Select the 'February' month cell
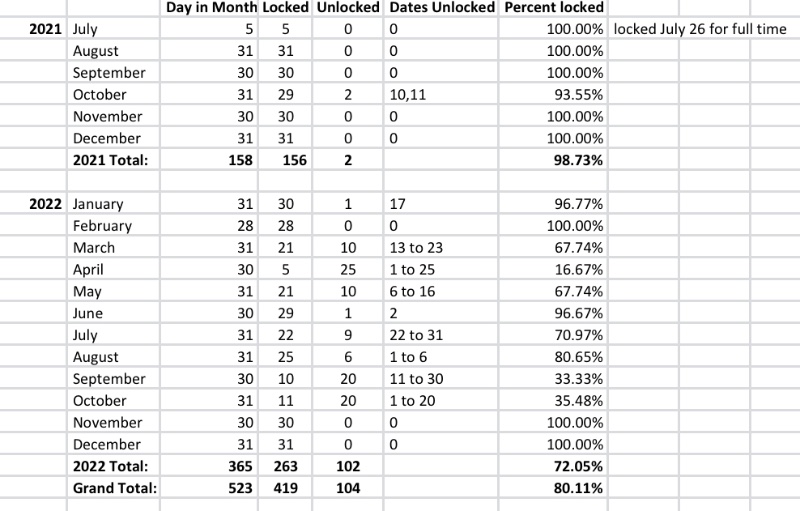The image size is (800, 511). coord(113,226)
